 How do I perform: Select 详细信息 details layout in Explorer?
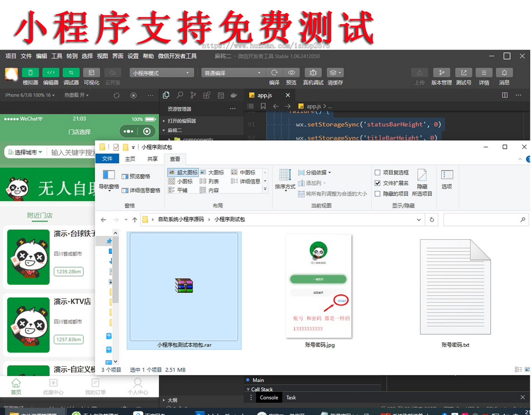pyautogui.click(x=246, y=181)
